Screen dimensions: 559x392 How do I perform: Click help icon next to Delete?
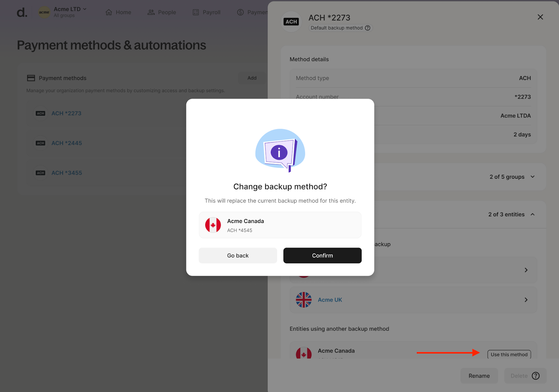pyautogui.click(x=536, y=376)
